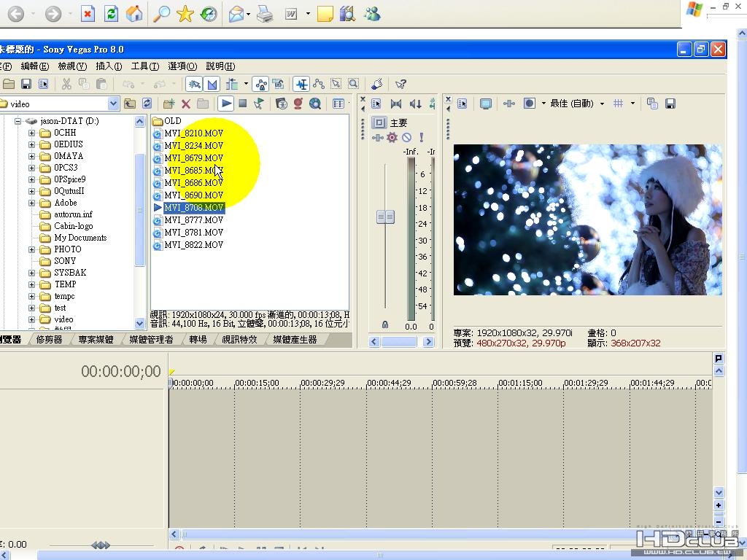Screen dimensions: 747x560
Task: Switch to the 專案媒體 tab
Action: pyautogui.click(x=96, y=340)
